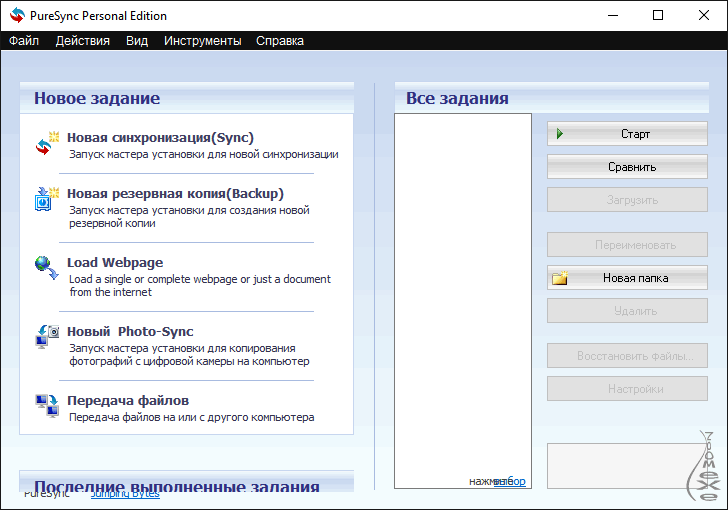Close the PureSync window

tap(704, 15)
